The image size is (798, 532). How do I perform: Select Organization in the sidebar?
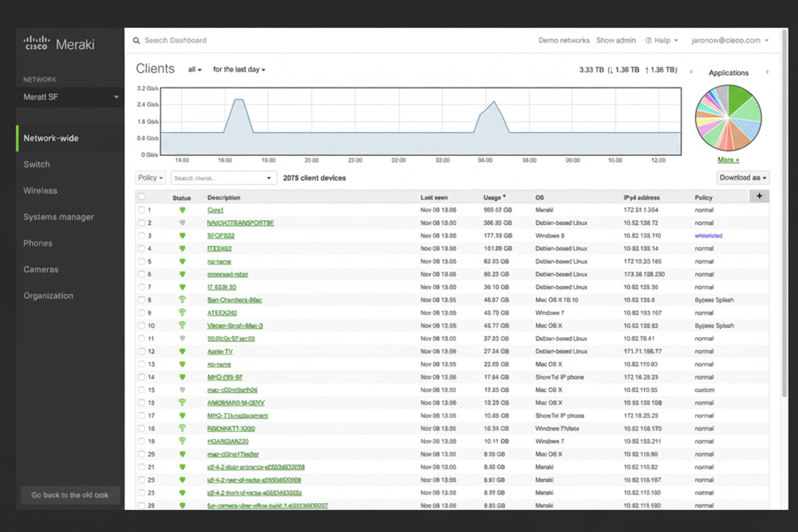pos(48,295)
